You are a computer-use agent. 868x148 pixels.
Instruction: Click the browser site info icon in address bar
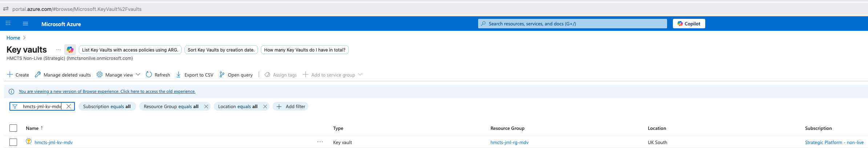click(x=6, y=9)
